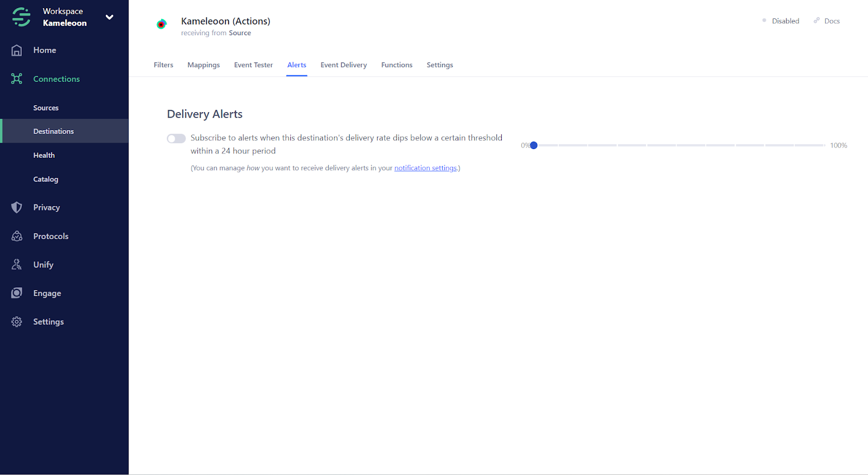
Task: Click the Privacy shield icon
Action: [x=17, y=207]
